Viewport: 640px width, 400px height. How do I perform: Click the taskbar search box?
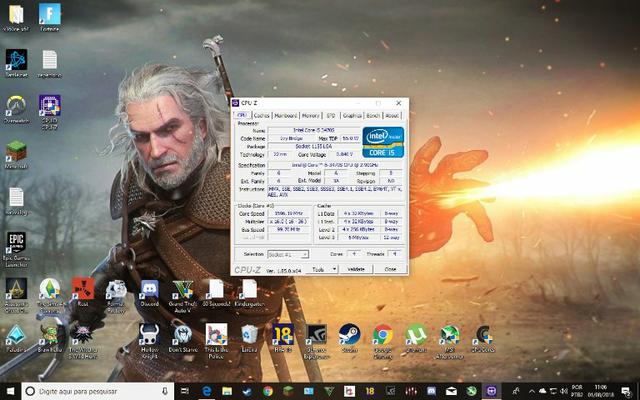point(98,391)
